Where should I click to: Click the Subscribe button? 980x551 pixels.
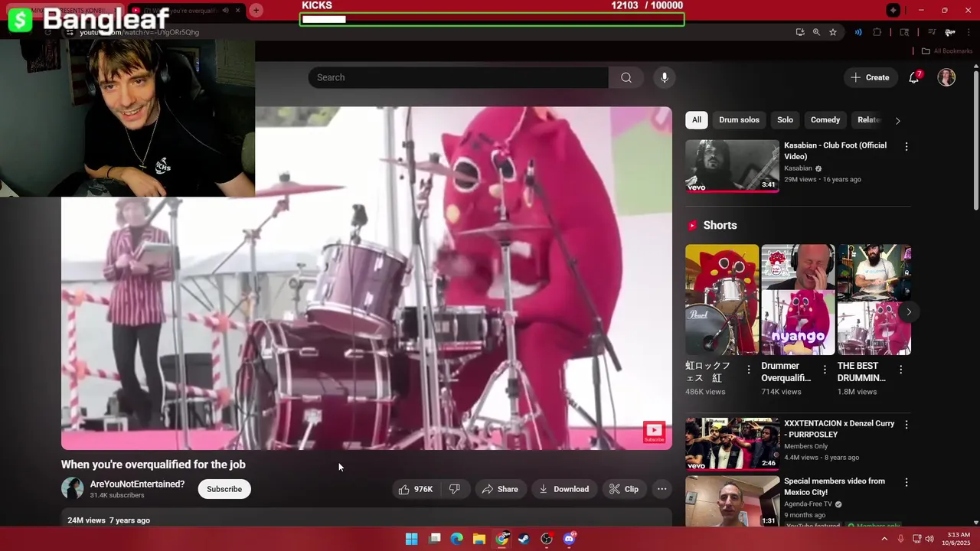pos(224,489)
